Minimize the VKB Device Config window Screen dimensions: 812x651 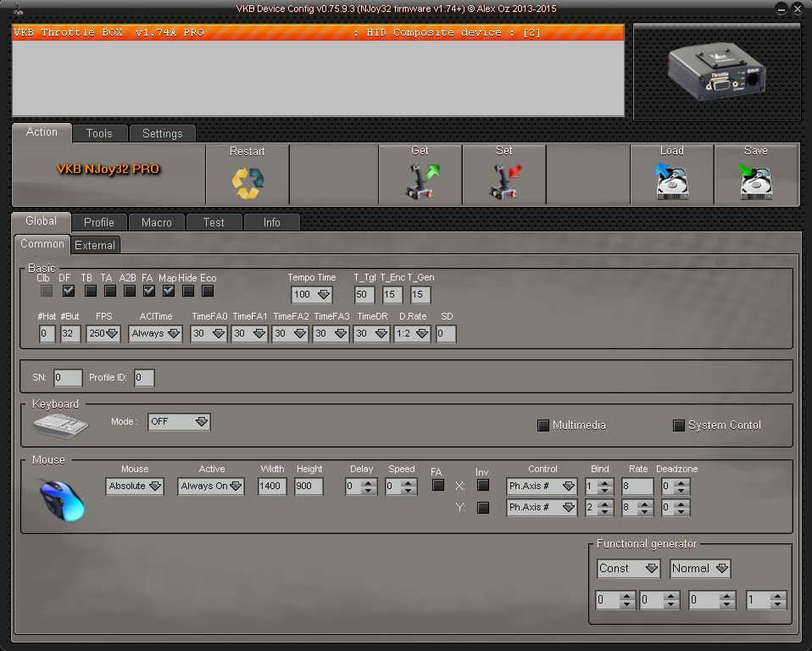click(781, 8)
